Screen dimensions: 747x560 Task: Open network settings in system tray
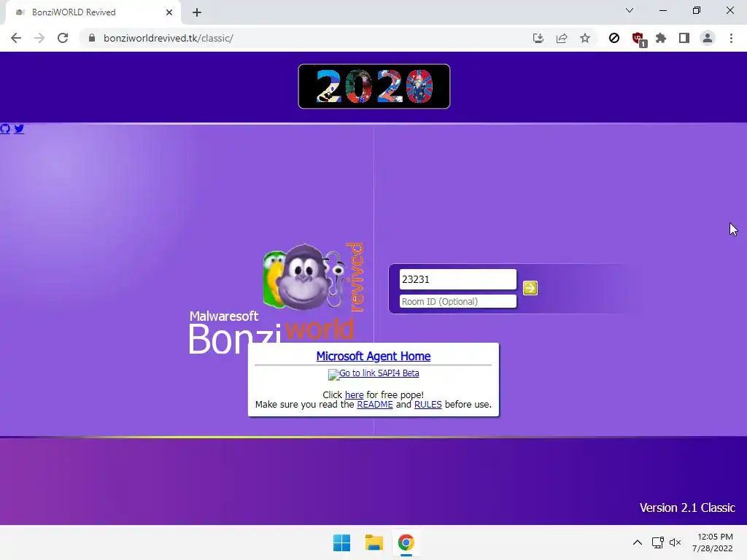point(658,542)
